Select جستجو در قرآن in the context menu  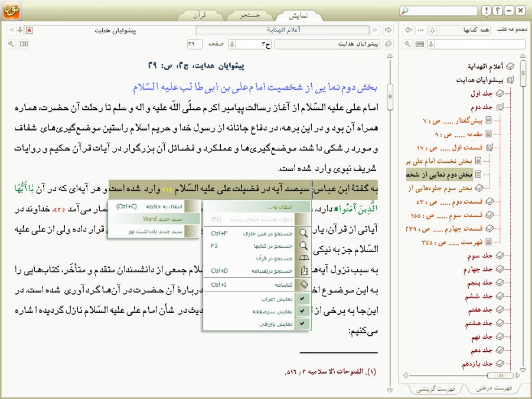tap(257, 258)
